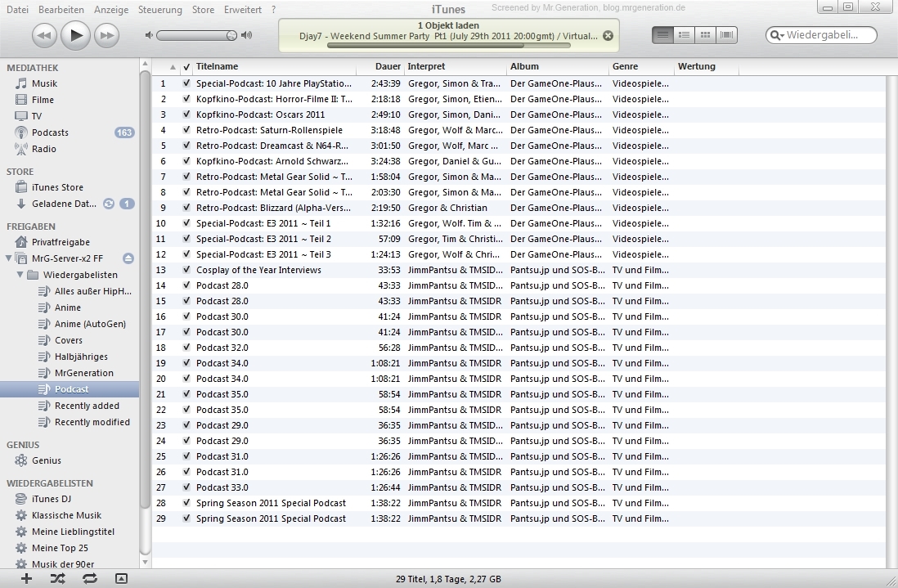The image size is (898, 588).
Task: Uncheck Special-Podcast: 10 Jahre PlayStation
Action: (186, 83)
